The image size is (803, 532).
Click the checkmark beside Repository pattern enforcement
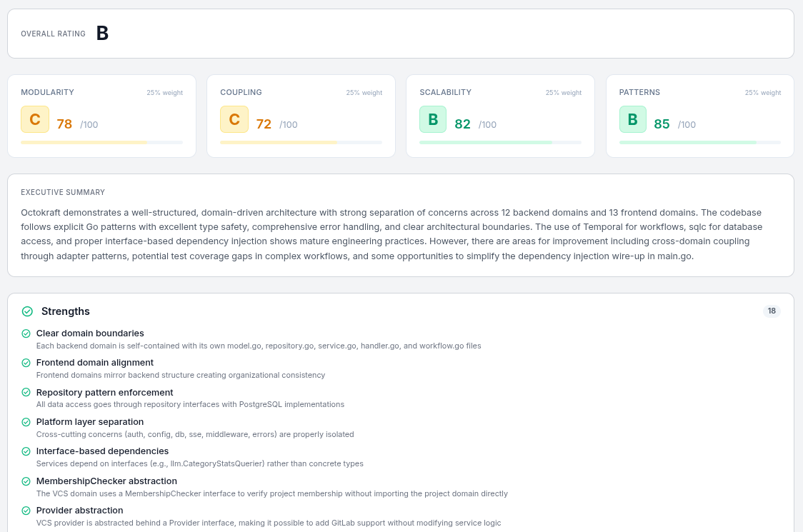click(26, 393)
